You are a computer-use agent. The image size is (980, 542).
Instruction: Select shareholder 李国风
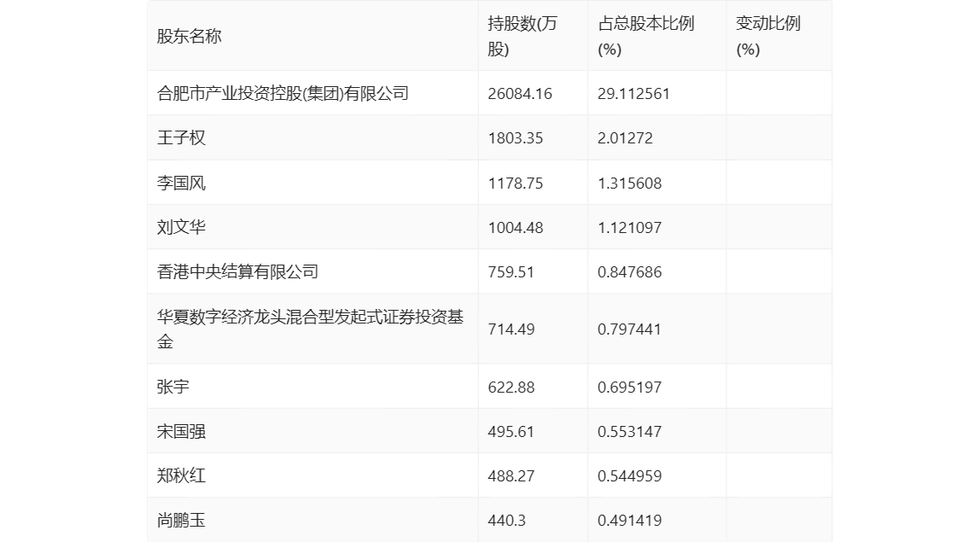[181, 183]
